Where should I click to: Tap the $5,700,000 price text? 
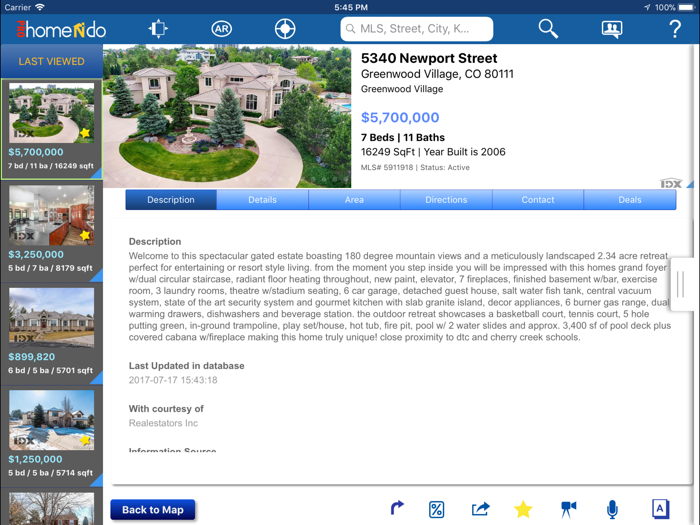400,117
